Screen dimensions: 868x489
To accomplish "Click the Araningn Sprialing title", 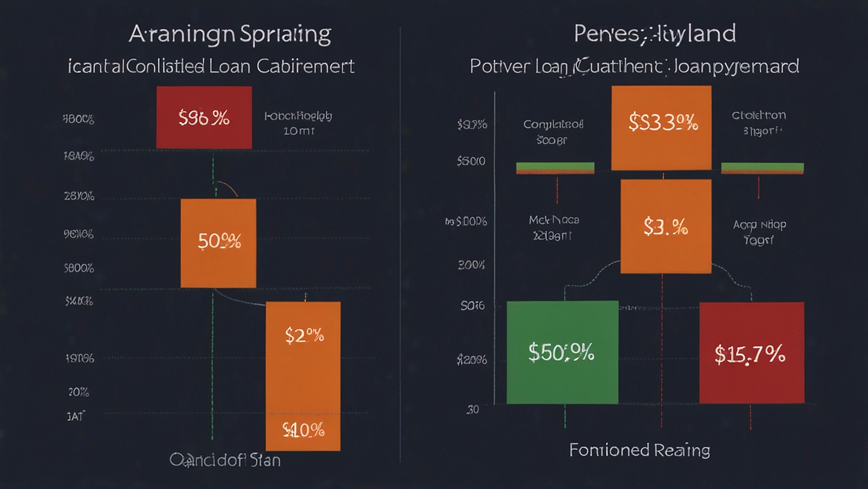I will click(x=230, y=34).
